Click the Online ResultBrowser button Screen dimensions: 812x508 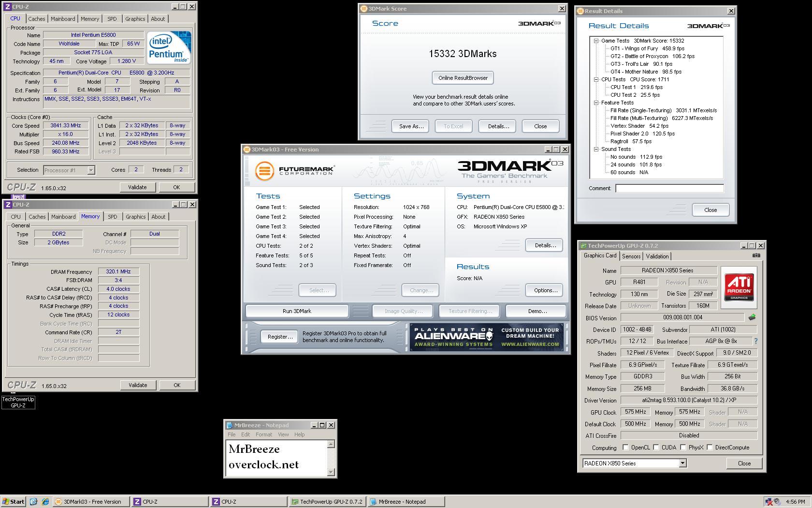[x=463, y=78]
